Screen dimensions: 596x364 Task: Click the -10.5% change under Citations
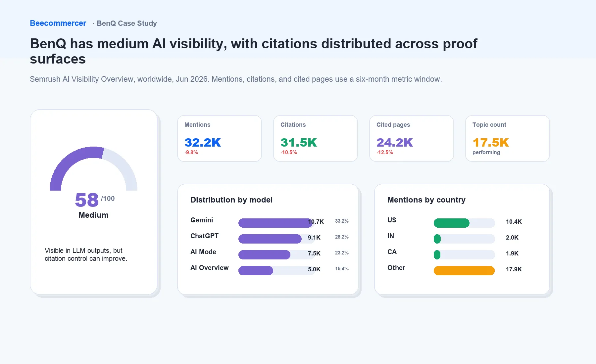point(289,153)
